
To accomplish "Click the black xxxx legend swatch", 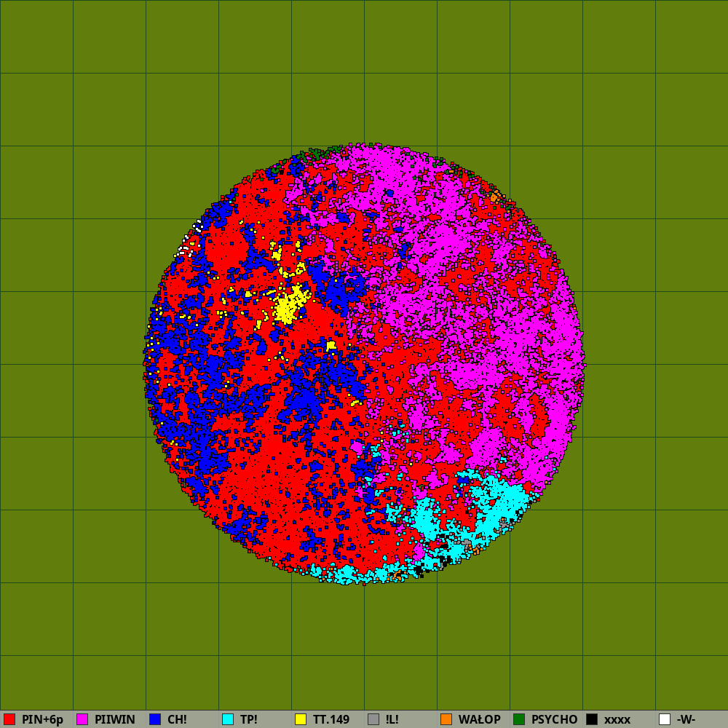I will (592, 719).
